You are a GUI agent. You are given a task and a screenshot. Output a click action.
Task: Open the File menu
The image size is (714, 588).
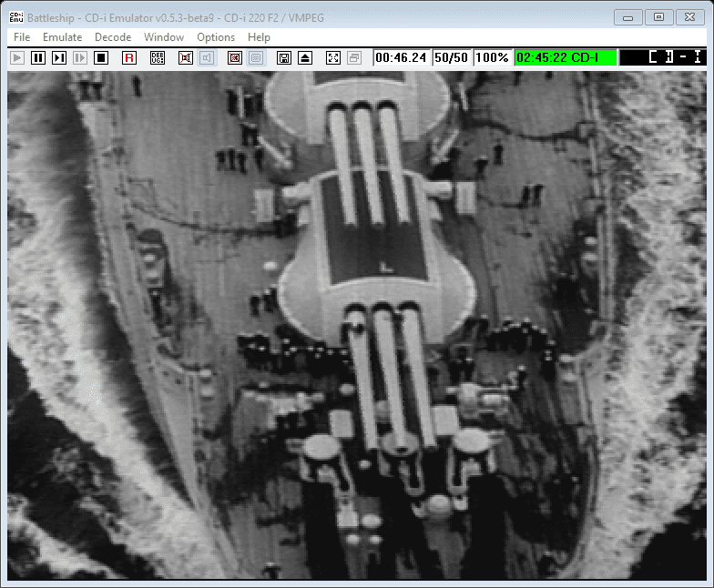click(x=22, y=37)
